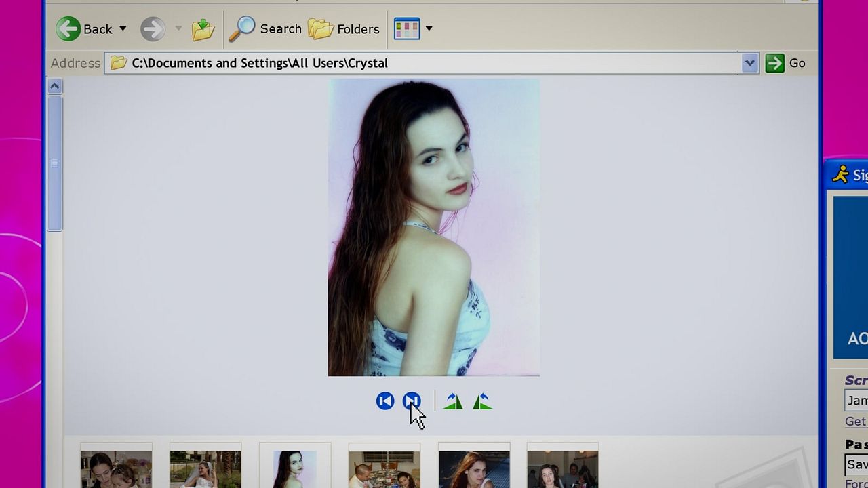The width and height of the screenshot is (868, 488).
Task: Open the Views dropdown arrow
Action: pos(429,28)
